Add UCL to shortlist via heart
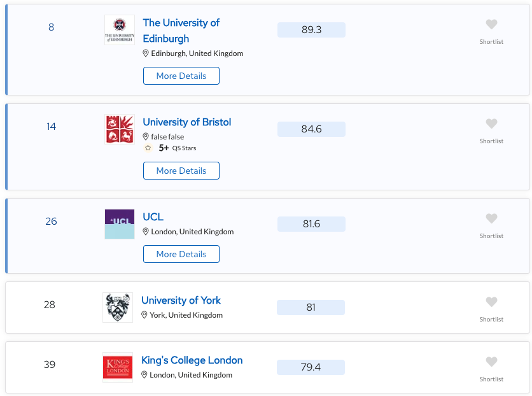This screenshot has width=532, height=396. click(x=491, y=218)
